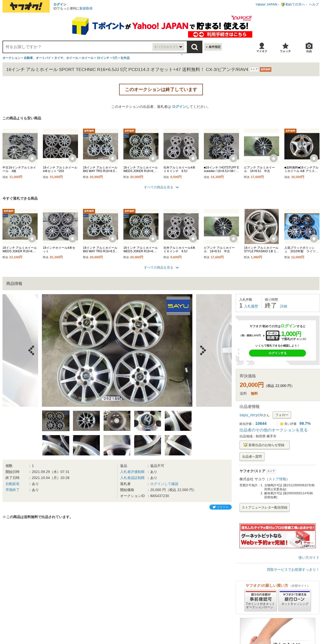The width and height of the screenshot is (322, 644).
Task: Open the ウォッチ star icon
Action: click(x=285, y=47)
